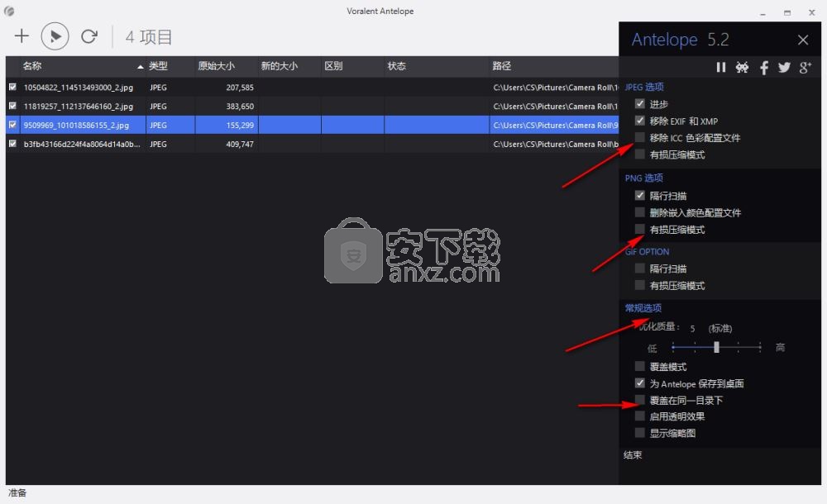
Task: Sort by the 新的大小 column header
Action: pyautogui.click(x=280, y=66)
